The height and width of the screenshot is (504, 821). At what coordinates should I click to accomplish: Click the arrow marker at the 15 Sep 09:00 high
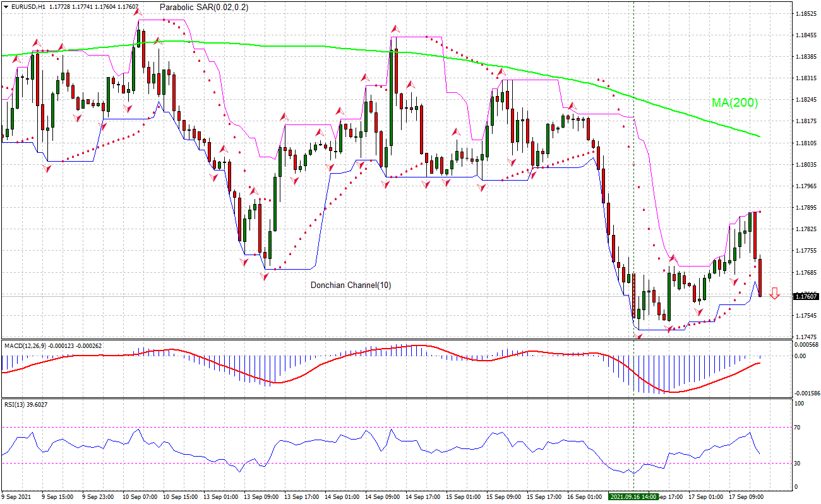[501, 72]
